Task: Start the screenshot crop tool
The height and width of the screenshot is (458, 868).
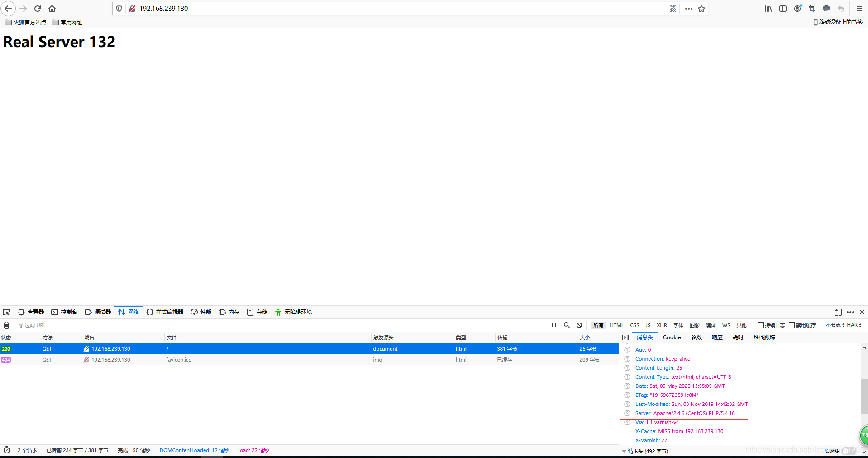Action: pos(812,9)
